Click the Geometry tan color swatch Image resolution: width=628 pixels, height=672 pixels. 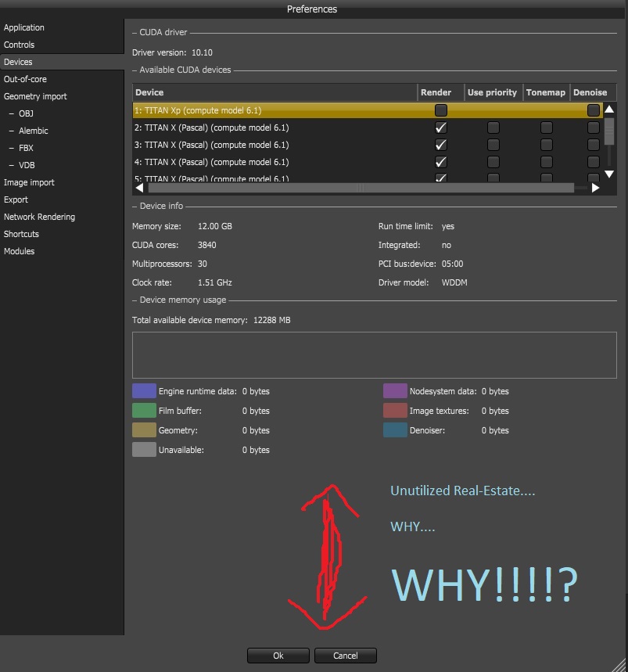point(144,429)
